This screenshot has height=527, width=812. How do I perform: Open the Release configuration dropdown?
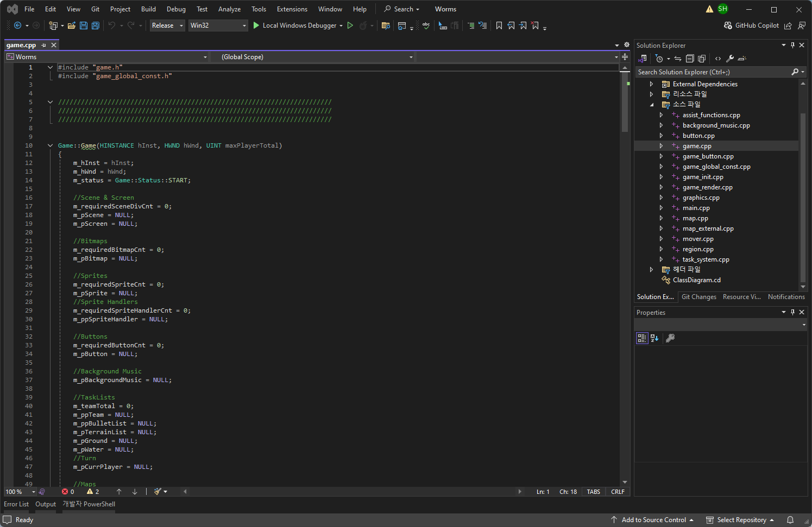click(x=167, y=26)
